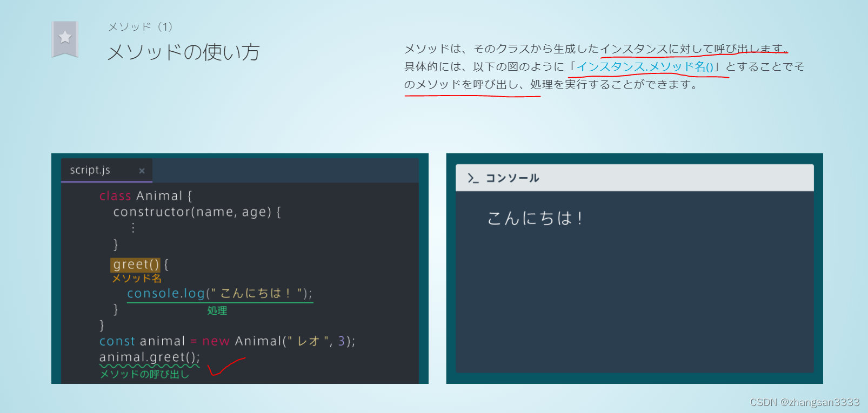The image size is (868, 413).
Task: Click the メソッドの呼び出し label
Action: [x=145, y=374]
